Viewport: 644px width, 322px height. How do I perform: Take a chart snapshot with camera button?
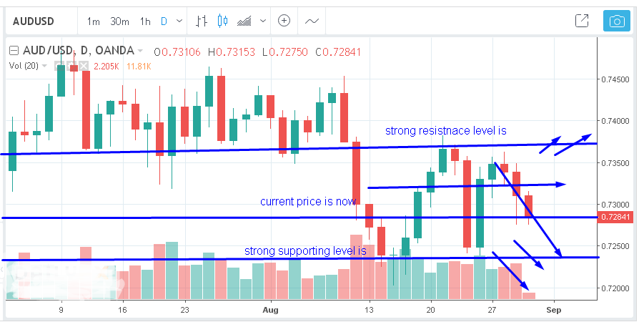(x=615, y=21)
